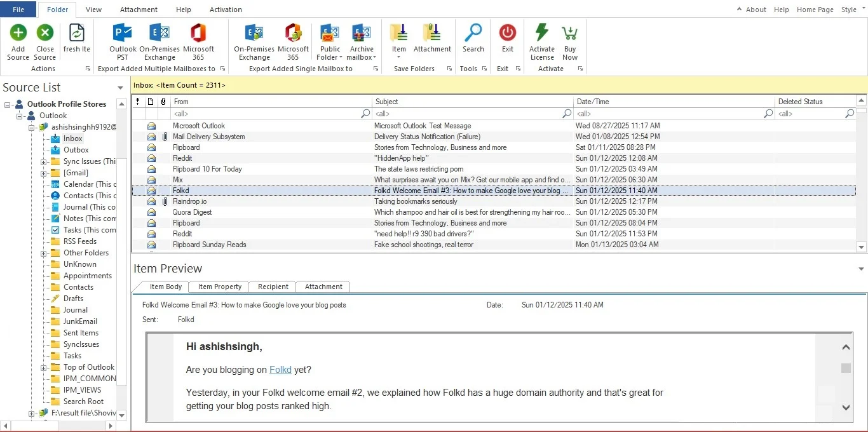Click the Home Page link
The width and height of the screenshot is (868, 432).
tap(815, 10)
